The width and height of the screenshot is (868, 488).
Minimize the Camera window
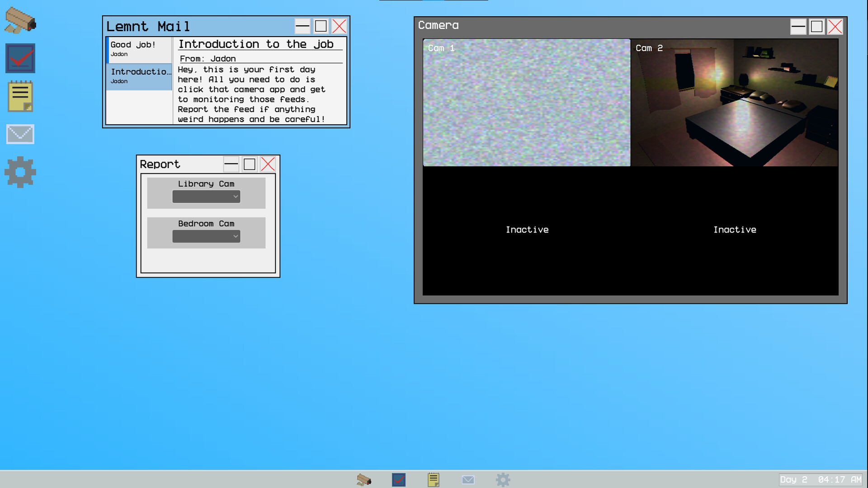point(798,27)
